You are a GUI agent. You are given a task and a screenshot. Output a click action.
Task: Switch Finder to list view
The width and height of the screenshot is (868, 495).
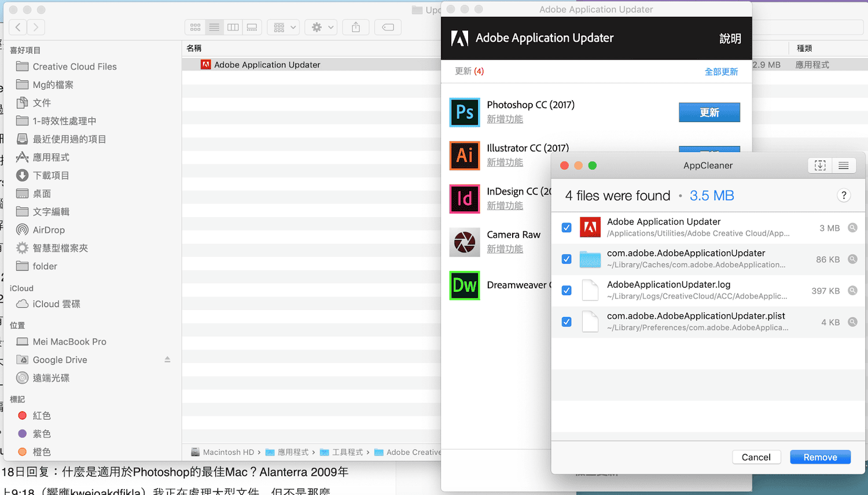[214, 27]
